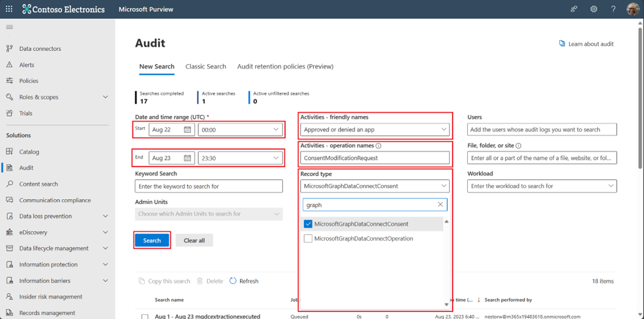Open the app launcher waffle icon

click(x=9, y=9)
